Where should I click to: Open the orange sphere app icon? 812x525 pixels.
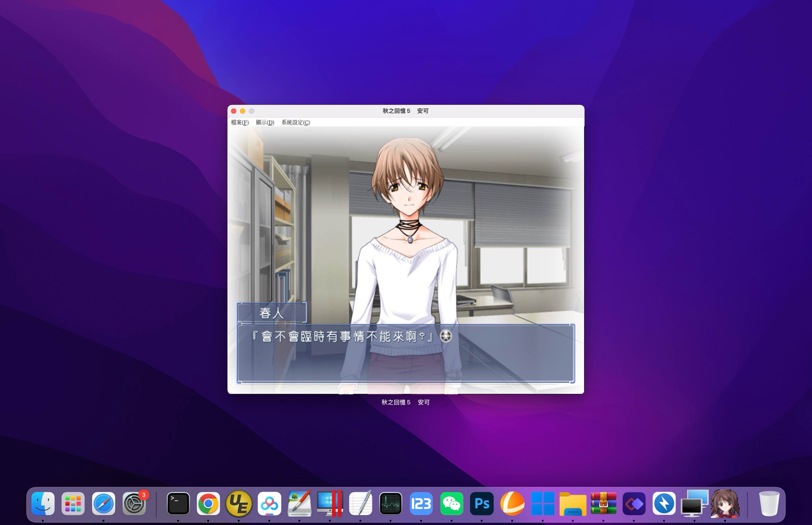pos(512,504)
